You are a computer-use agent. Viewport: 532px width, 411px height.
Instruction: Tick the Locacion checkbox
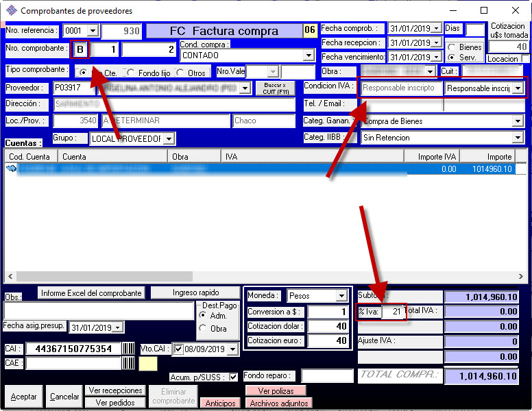click(x=525, y=59)
